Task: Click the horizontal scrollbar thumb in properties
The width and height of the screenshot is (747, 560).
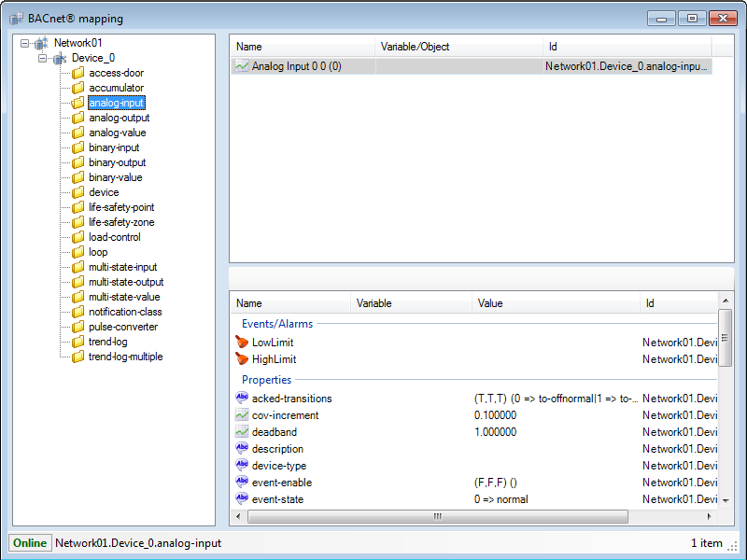Action: [437, 516]
